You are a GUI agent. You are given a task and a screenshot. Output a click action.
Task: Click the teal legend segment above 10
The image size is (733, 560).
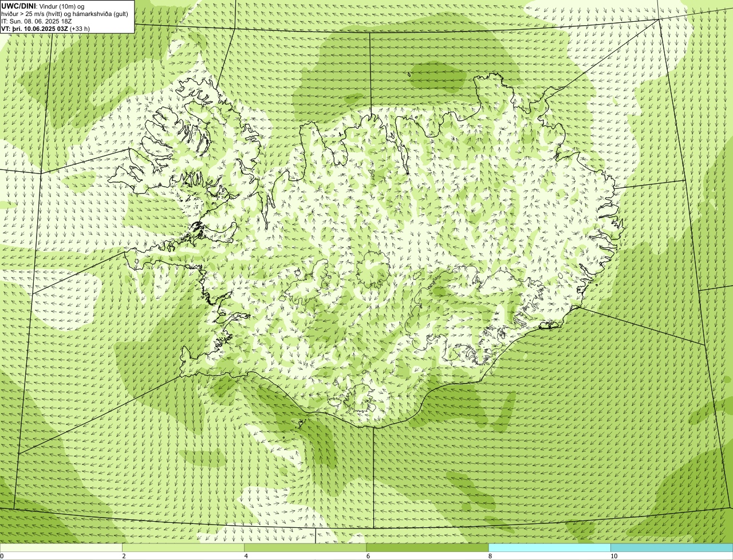tap(672, 547)
